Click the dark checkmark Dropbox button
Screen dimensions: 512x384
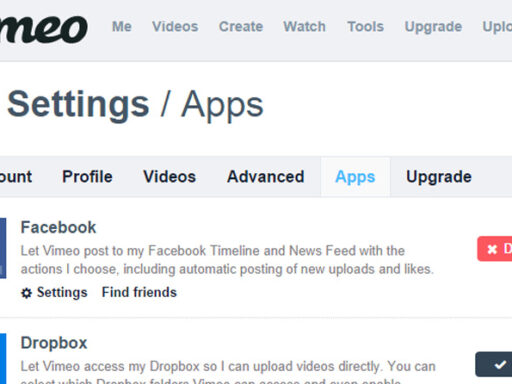[494, 364]
